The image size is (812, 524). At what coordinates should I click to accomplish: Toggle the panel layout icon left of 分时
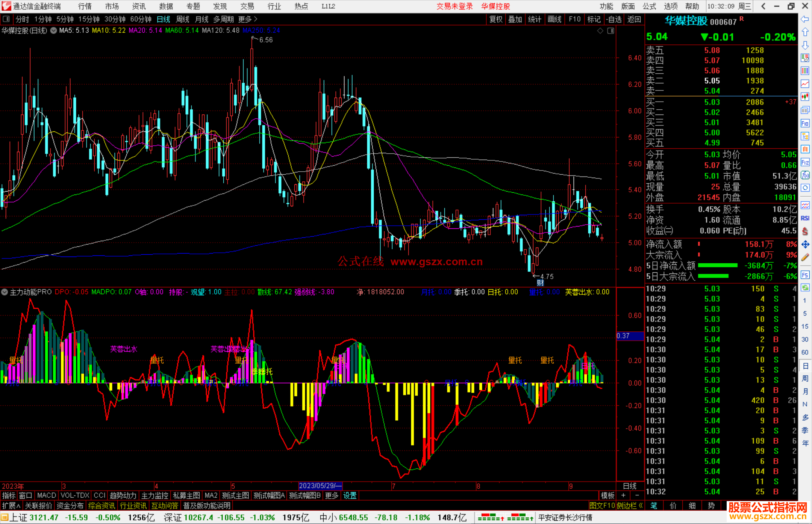point(6,19)
